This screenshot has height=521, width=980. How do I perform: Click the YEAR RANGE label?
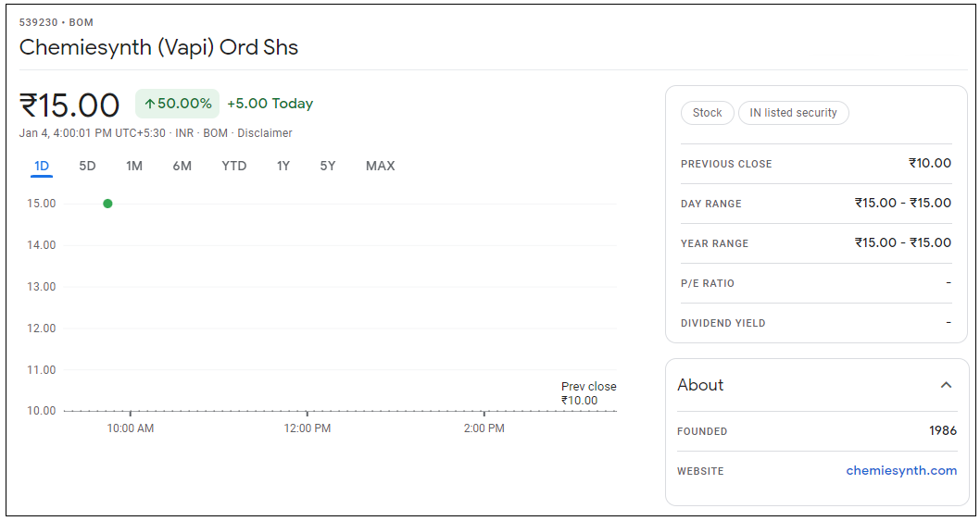click(714, 243)
